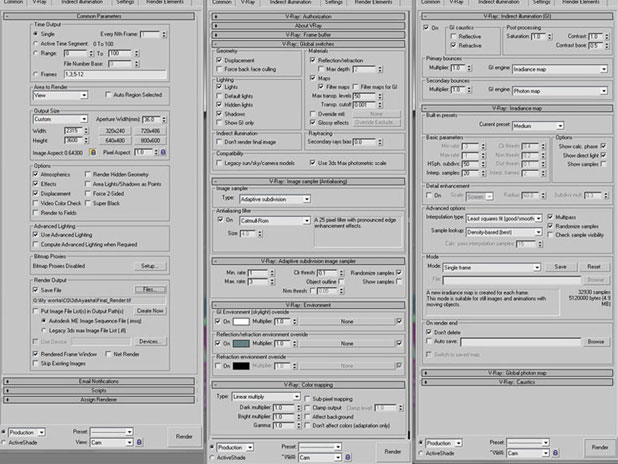
Task: Toggle Don't delete on render end
Action: click(x=429, y=332)
